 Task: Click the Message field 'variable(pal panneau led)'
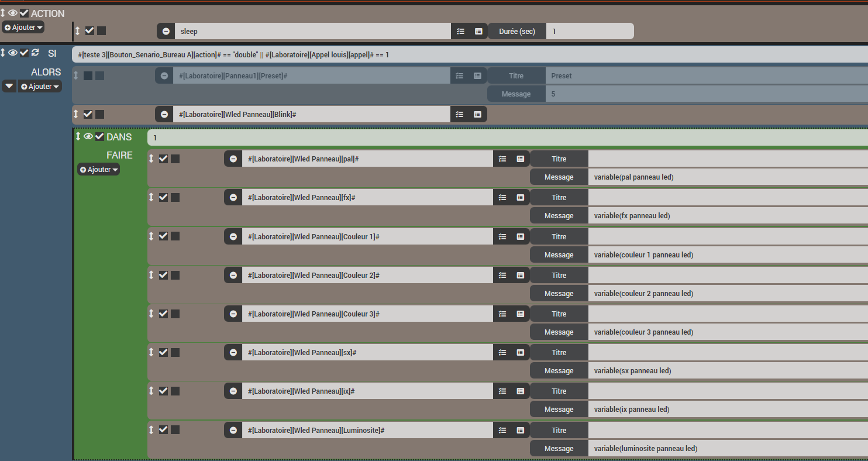[728, 177]
